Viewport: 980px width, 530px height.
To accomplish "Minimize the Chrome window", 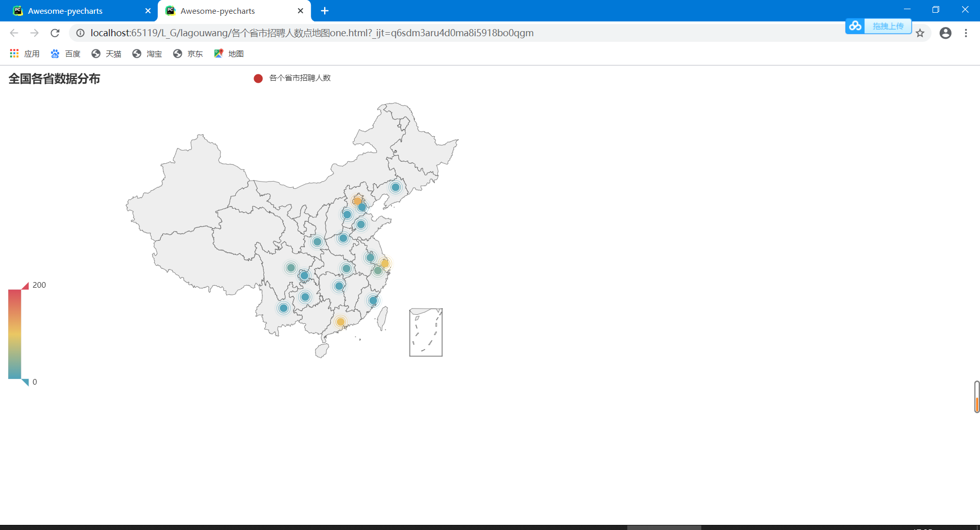I will 907,9.
